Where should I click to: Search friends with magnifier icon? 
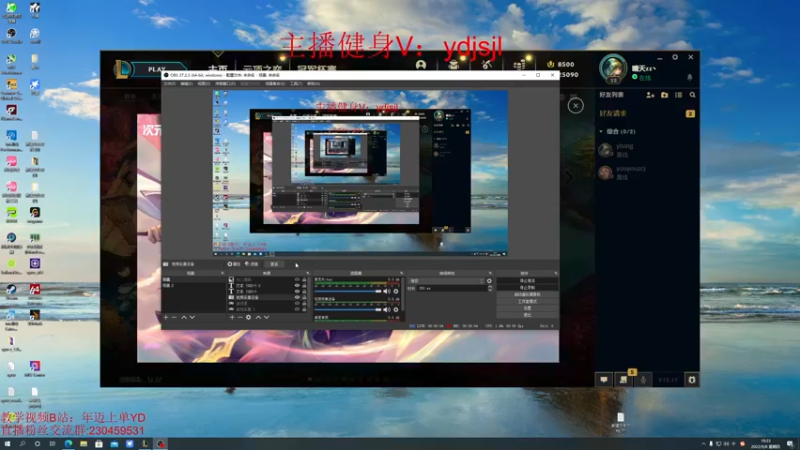point(692,95)
